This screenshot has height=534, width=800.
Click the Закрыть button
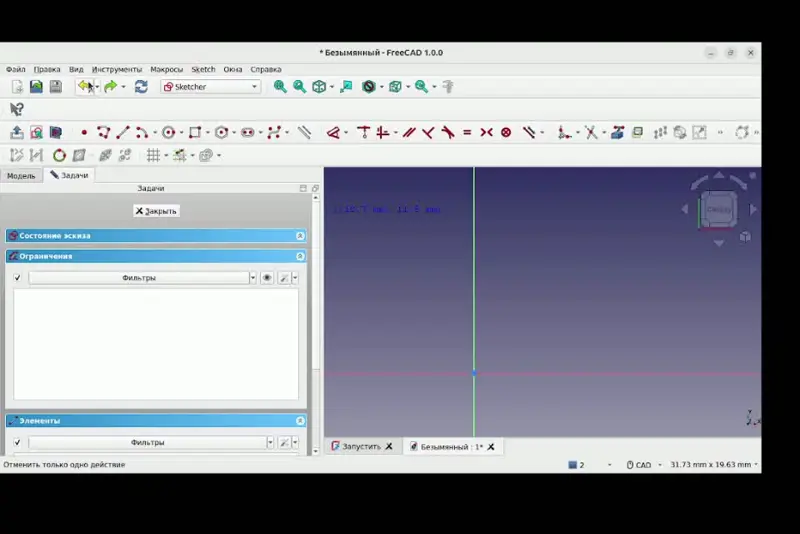156,211
